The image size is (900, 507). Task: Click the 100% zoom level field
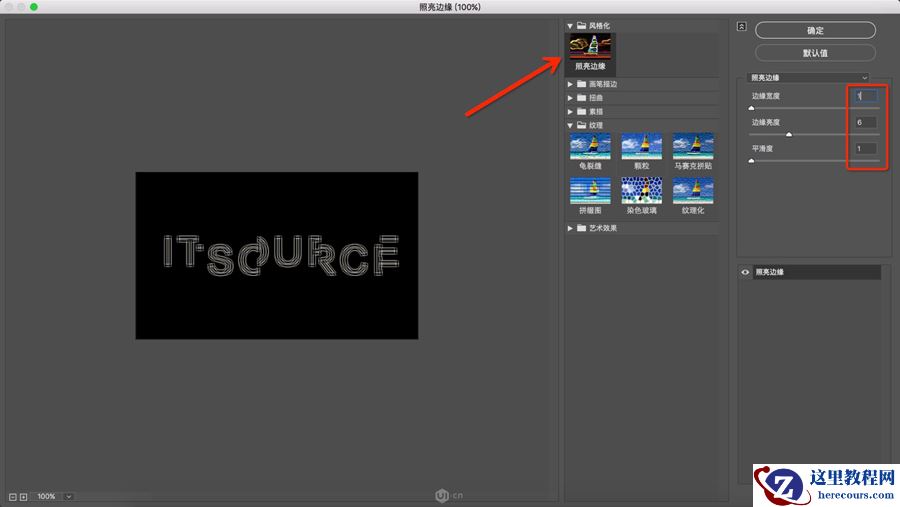click(47, 497)
